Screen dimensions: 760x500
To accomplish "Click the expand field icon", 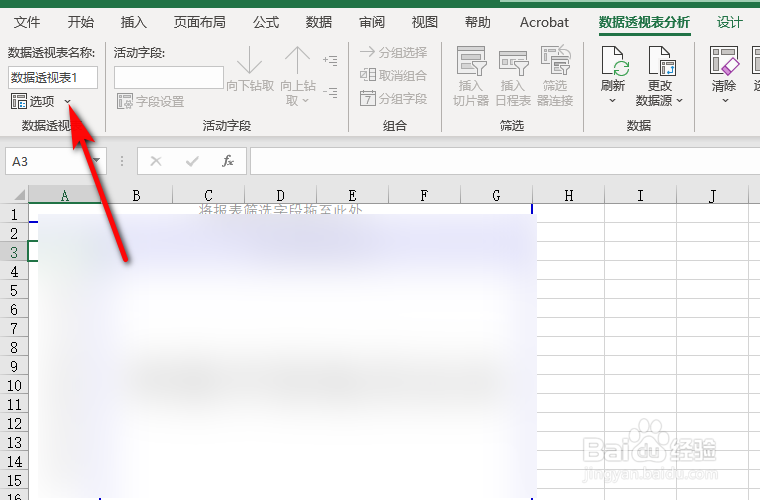I will coord(330,61).
